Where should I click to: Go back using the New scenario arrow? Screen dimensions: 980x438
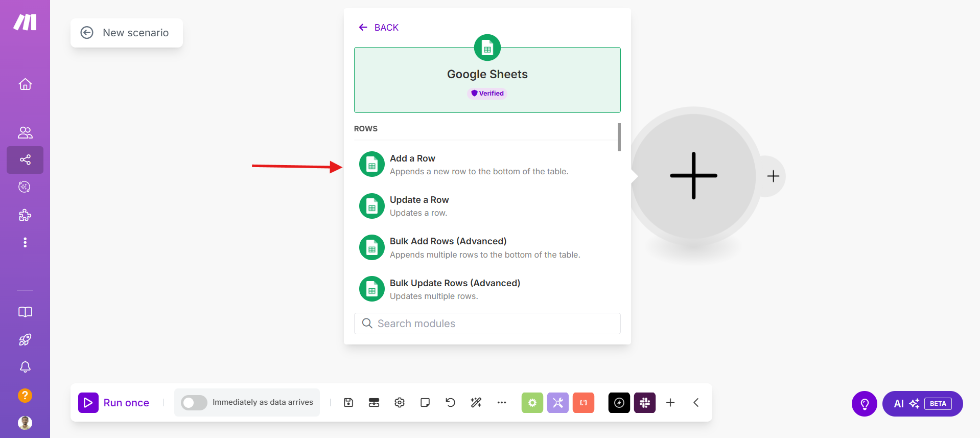[87, 33]
